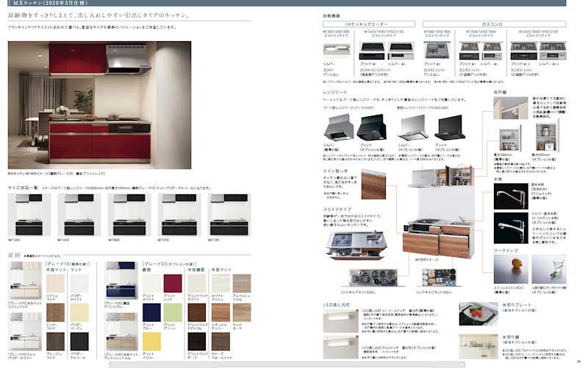Select the W1800 size kitchen image
This screenshot has height=368, width=588.
[x=129, y=215]
